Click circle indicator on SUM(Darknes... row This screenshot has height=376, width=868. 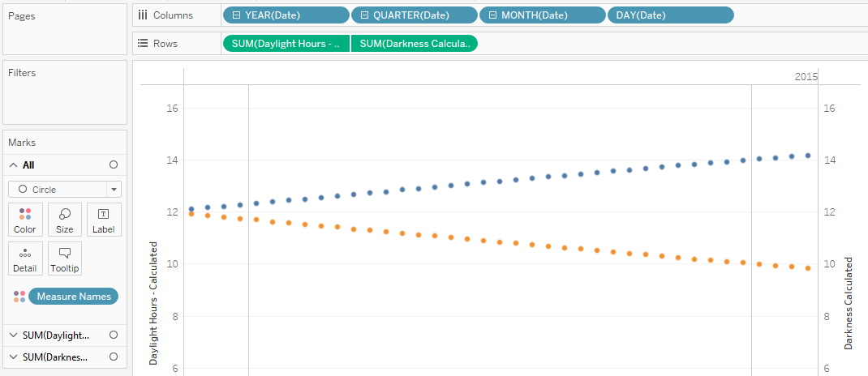[114, 357]
